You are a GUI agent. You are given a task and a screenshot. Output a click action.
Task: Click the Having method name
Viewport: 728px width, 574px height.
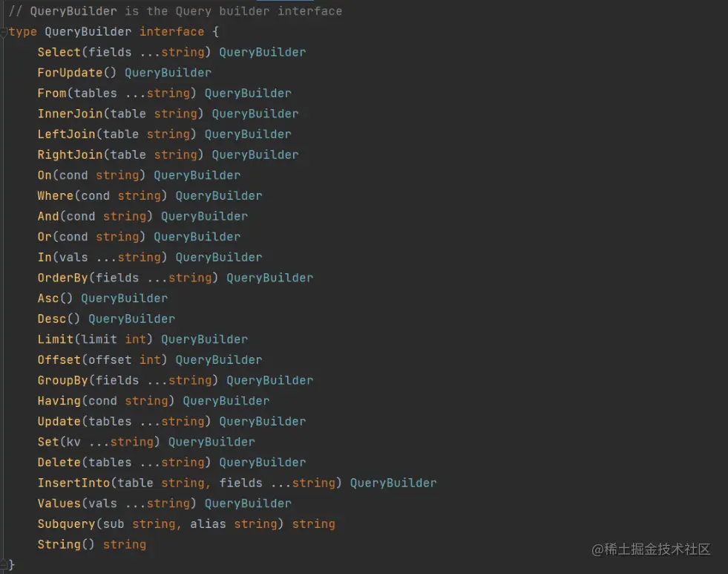[x=59, y=401]
